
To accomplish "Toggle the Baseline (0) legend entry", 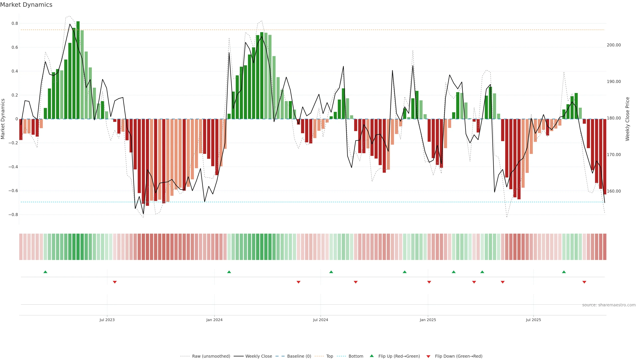I will click(x=299, y=356).
